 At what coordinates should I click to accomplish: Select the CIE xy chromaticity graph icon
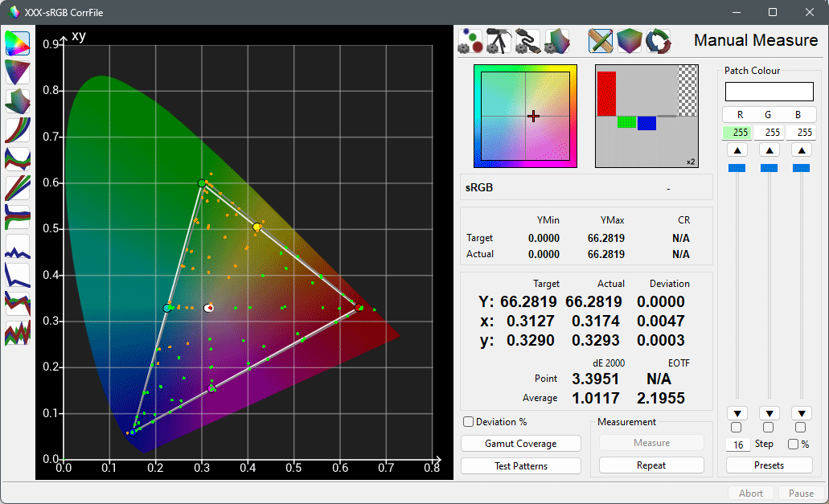(x=18, y=43)
